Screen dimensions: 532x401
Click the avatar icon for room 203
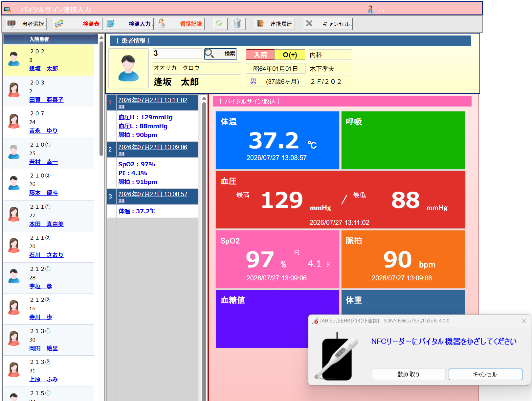14,90
